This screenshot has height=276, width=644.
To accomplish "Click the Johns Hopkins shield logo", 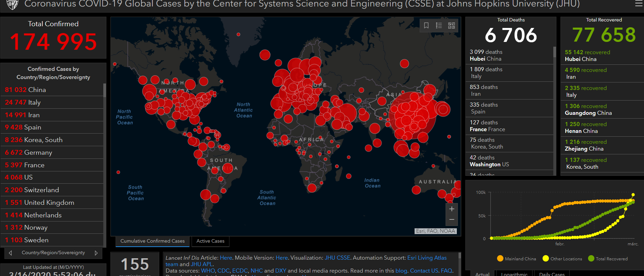I will click(12, 4).
